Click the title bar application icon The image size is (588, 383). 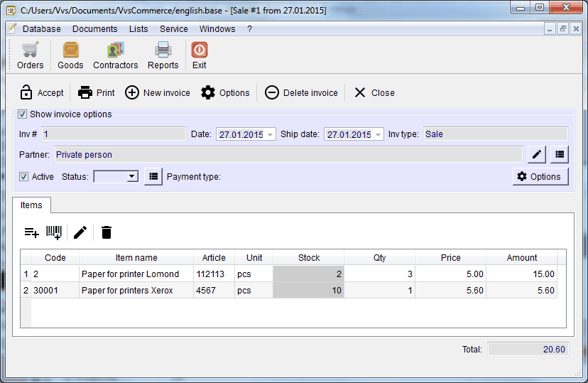click(x=11, y=11)
